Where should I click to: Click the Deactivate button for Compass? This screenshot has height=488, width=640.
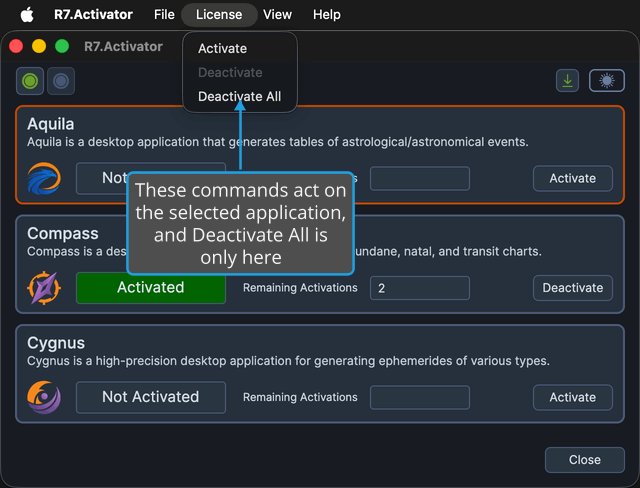point(573,288)
